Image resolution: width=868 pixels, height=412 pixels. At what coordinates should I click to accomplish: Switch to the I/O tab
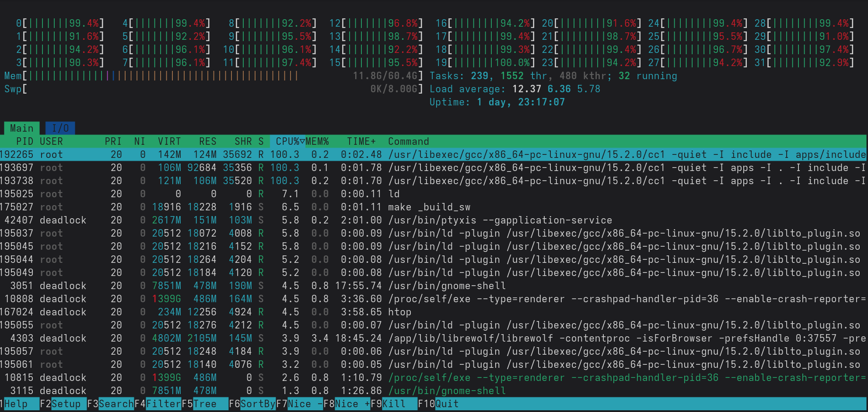click(x=60, y=128)
